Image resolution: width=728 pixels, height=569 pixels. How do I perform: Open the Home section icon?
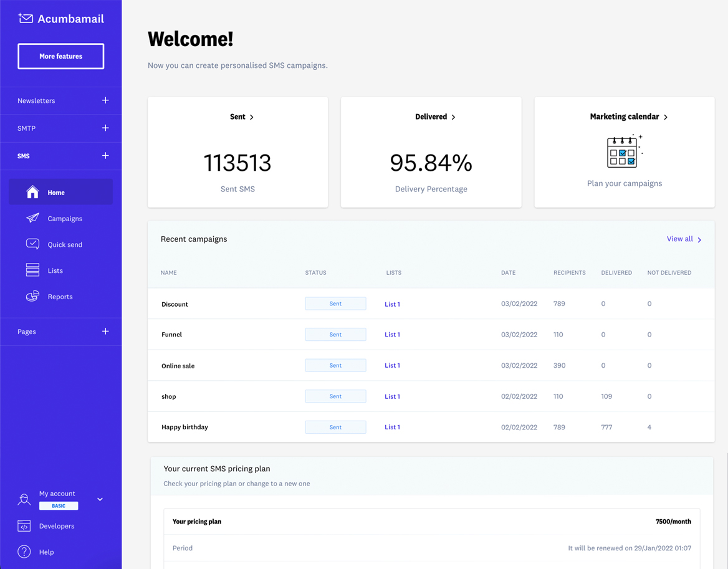pos(33,192)
